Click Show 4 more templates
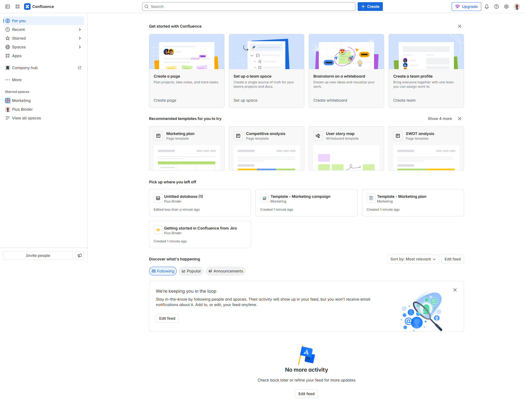Image resolution: width=525 pixels, height=420 pixels. [x=440, y=119]
